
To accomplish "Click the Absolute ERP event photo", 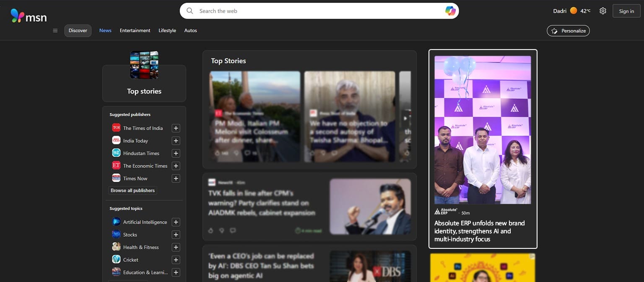I will pos(483,130).
